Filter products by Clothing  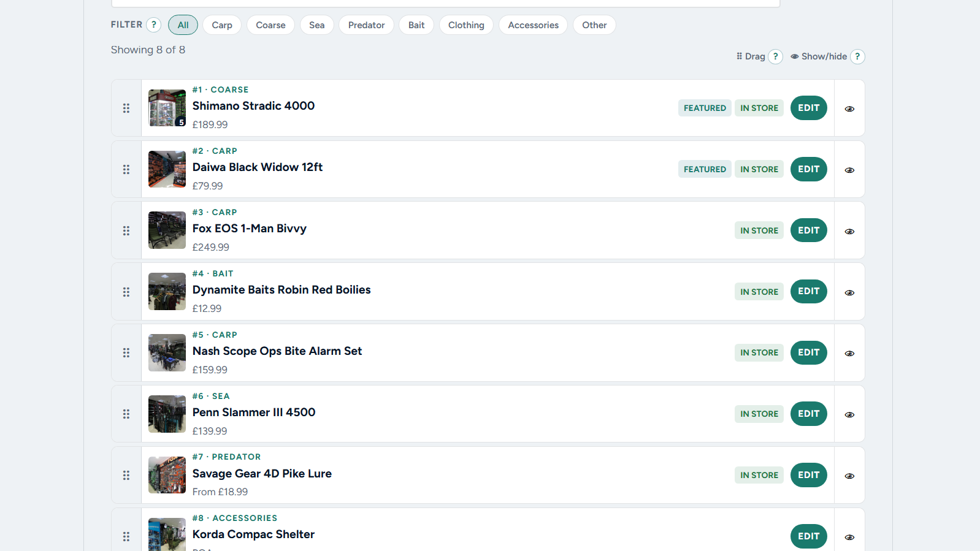pyautogui.click(x=466, y=25)
